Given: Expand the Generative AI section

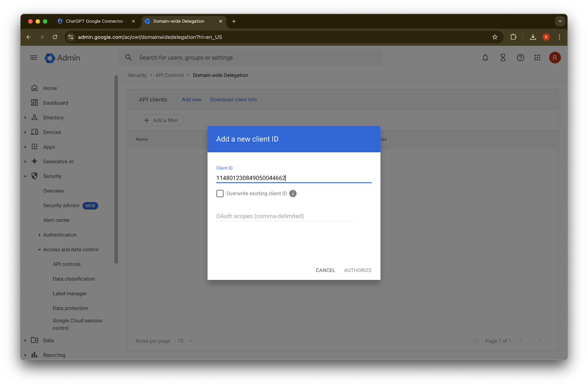Looking at the screenshot, I should (x=25, y=162).
